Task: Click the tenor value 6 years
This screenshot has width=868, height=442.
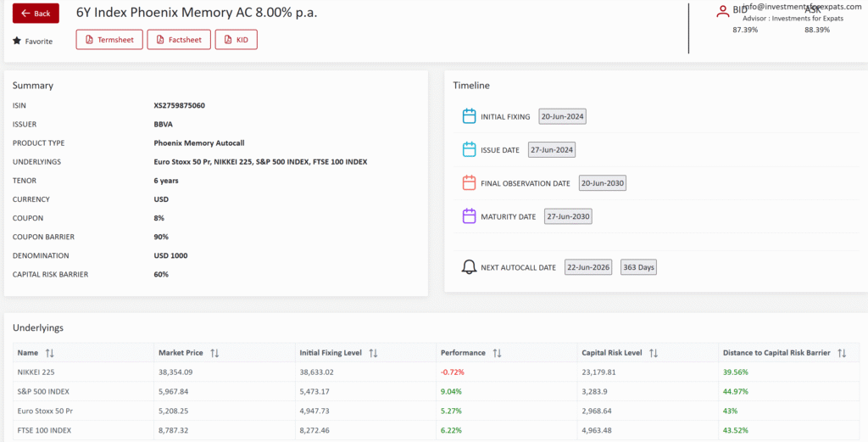Action: (166, 181)
